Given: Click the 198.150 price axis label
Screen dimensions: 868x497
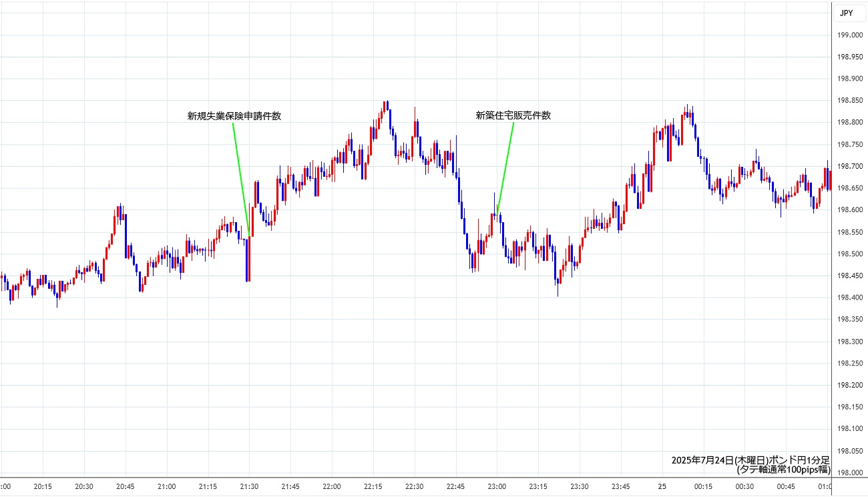Looking at the screenshot, I should click(x=851, y=407).
